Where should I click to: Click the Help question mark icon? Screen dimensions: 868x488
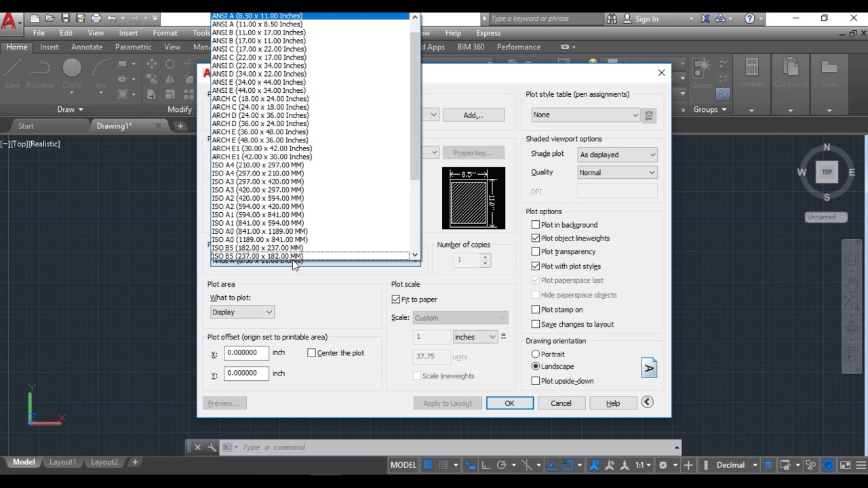pyautogui.click(x=750, y=18)
